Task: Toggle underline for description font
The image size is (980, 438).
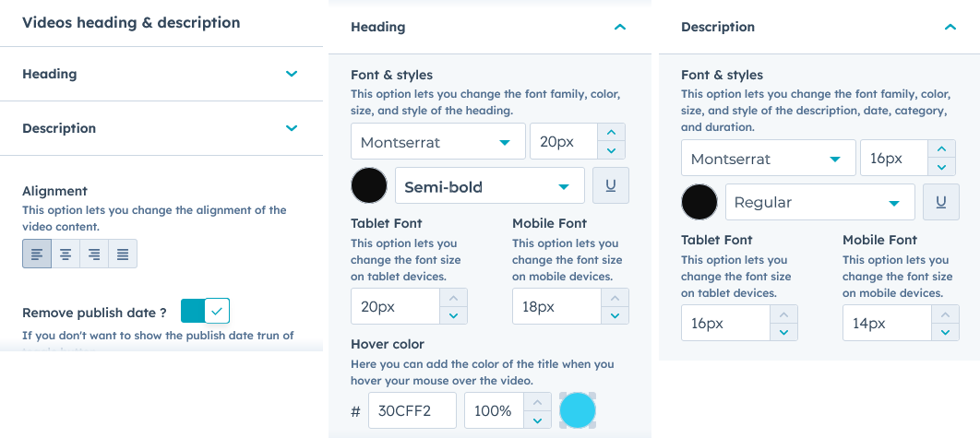Action: pyautogui.click(x=940, y=202)
